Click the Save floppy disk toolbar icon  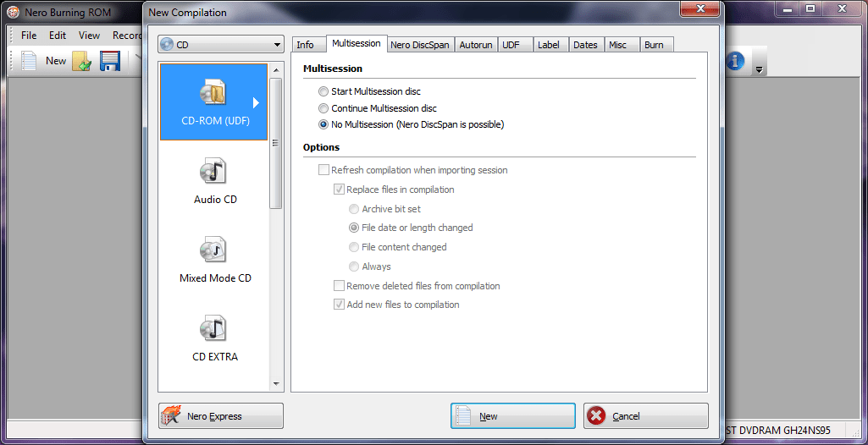(110, 61)
